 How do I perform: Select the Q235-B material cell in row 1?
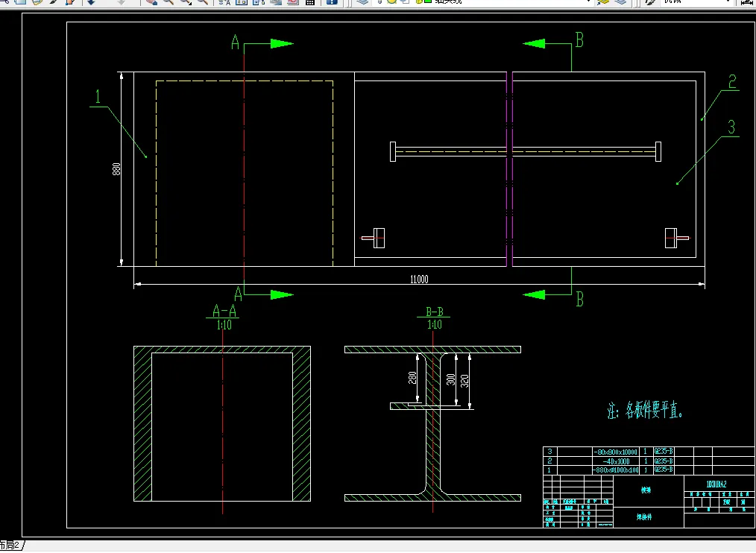pos(664,469)
